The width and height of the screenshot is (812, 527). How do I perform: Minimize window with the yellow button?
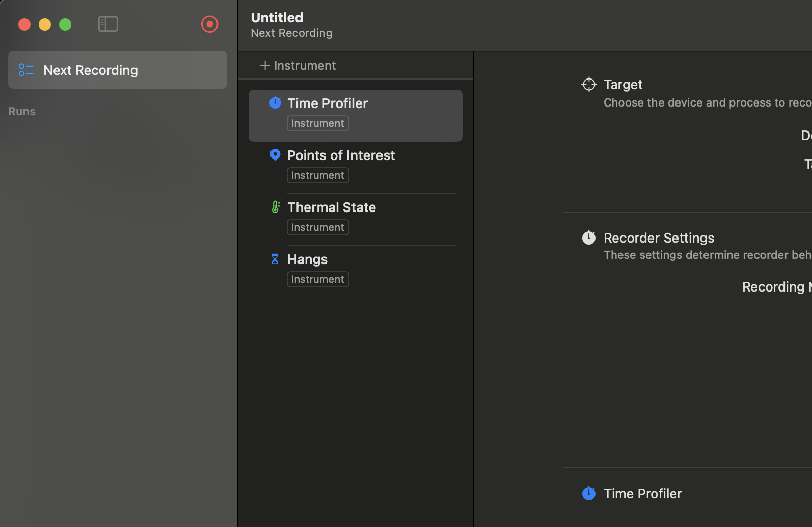tap(45, 24)
